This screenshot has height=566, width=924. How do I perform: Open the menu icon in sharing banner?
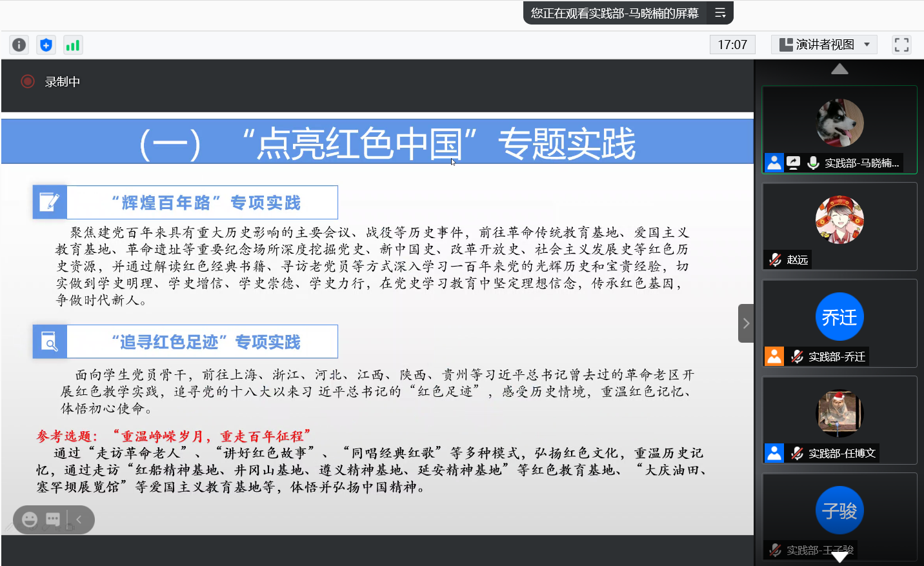(720, 13)
